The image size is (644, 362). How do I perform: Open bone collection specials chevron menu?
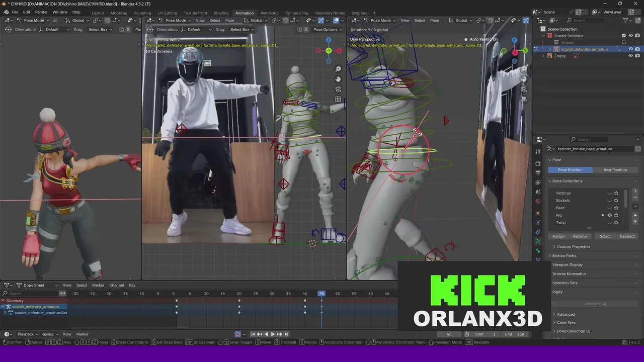(x=635, y=207)
